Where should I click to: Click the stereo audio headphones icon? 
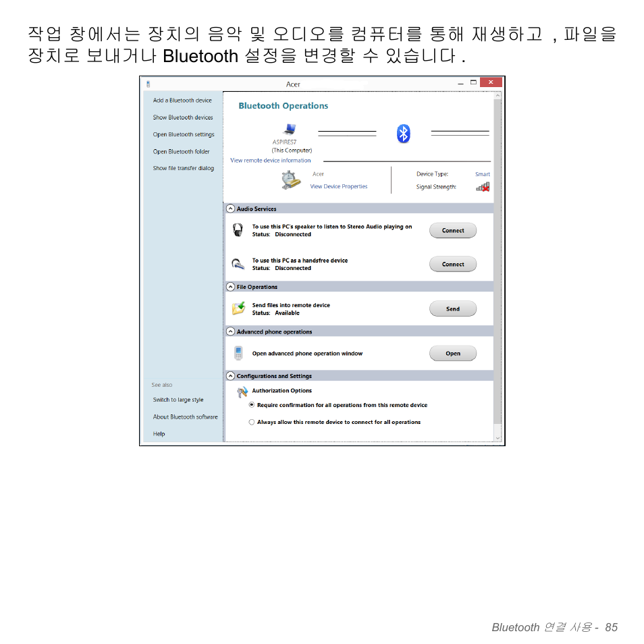pos(238,230)
